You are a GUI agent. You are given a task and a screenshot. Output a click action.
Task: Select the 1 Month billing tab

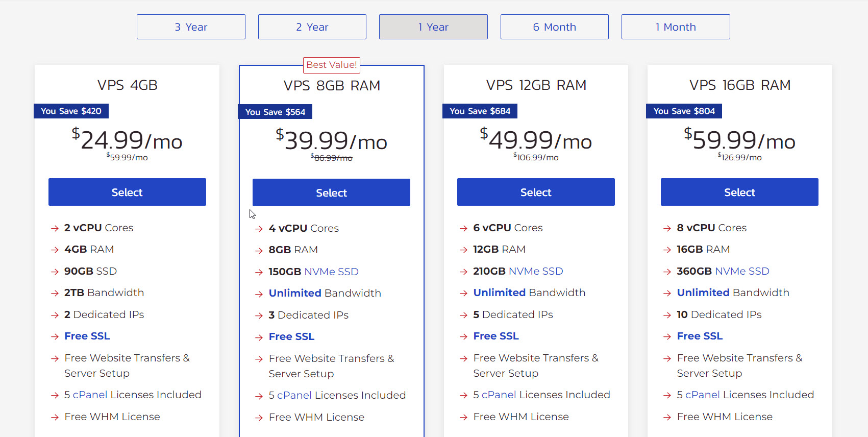[x=676, y=27]
